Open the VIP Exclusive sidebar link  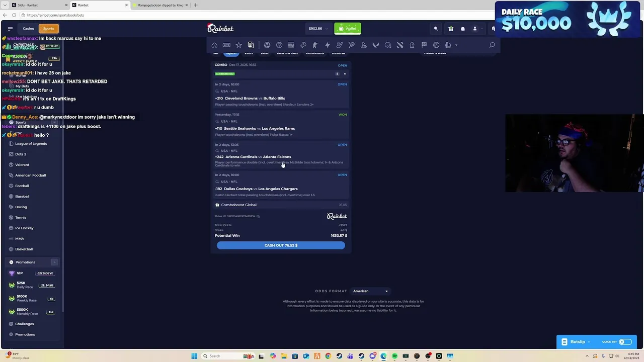(x=31, y=273)
